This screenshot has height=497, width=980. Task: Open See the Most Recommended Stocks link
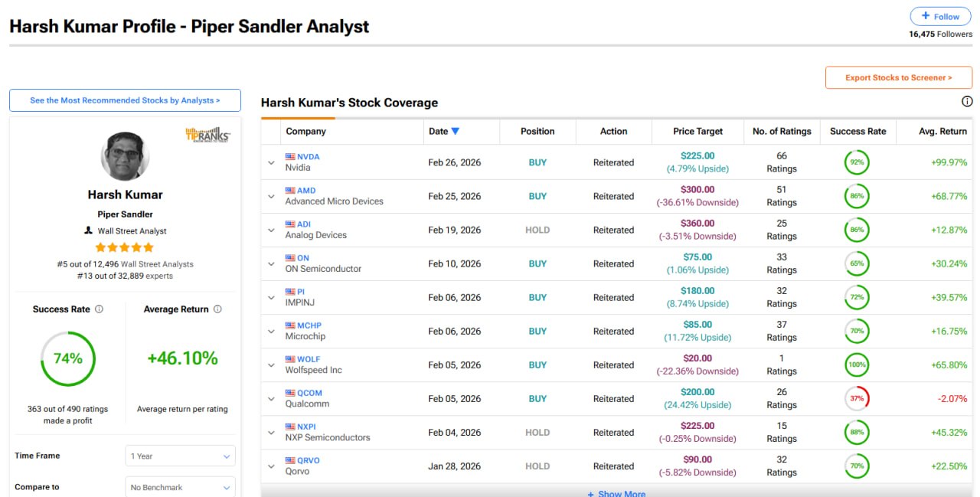pyautogui.click(x=125, y=100)
